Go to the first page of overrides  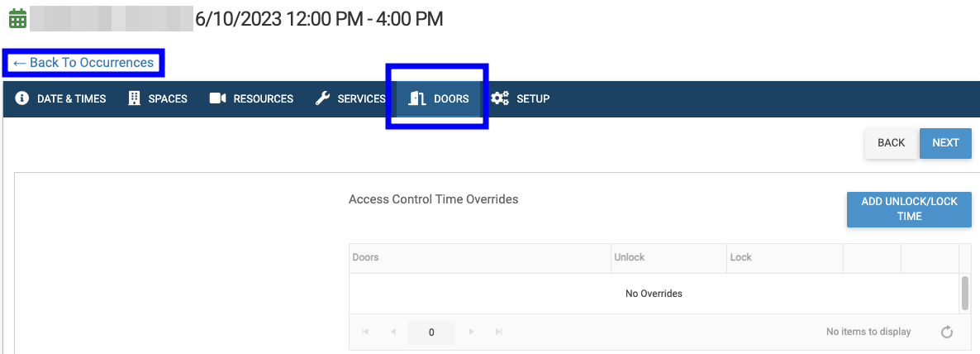tap(365, 332)
